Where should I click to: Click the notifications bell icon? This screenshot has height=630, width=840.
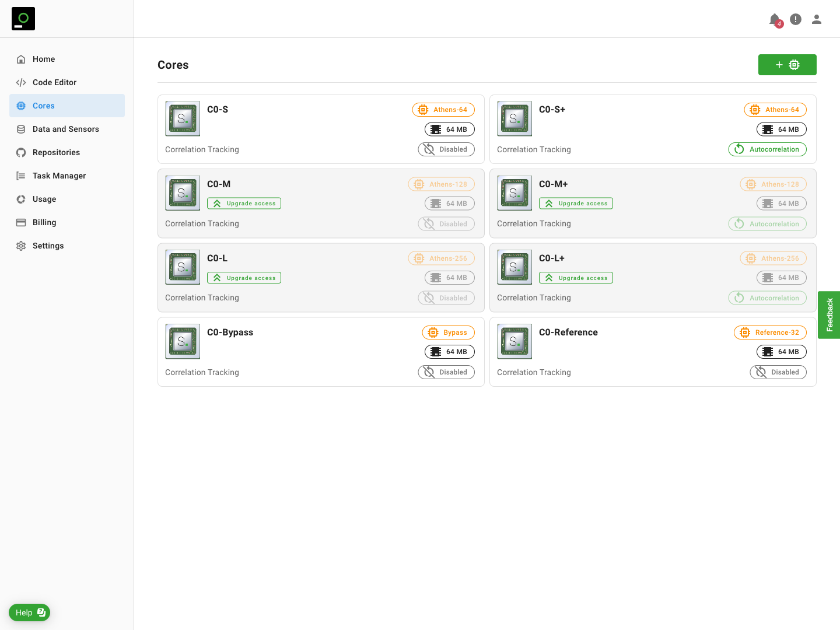[x=775, y=20]
